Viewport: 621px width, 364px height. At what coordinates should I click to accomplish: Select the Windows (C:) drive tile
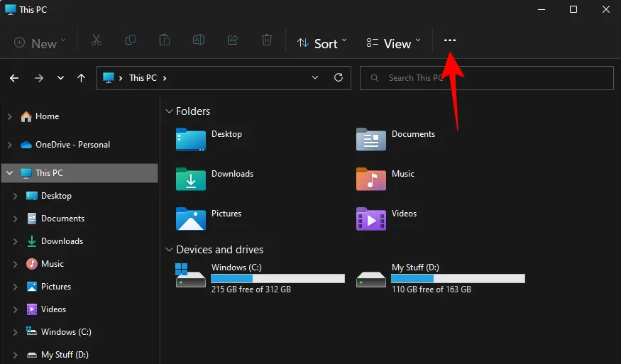(x=260, y=277)
